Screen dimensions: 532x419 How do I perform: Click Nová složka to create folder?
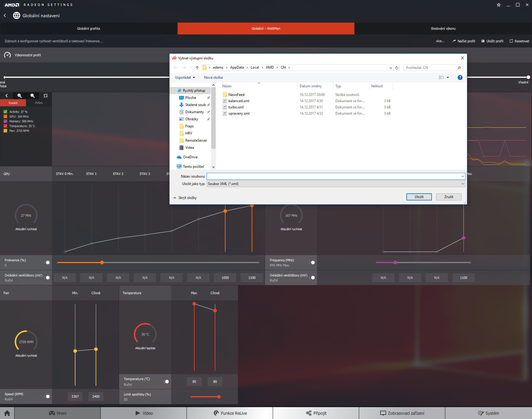tap(213, 78)
